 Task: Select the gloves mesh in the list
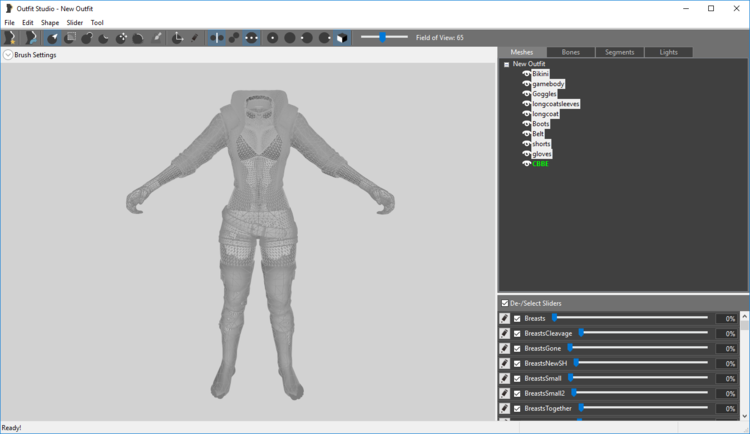point(542,154)
